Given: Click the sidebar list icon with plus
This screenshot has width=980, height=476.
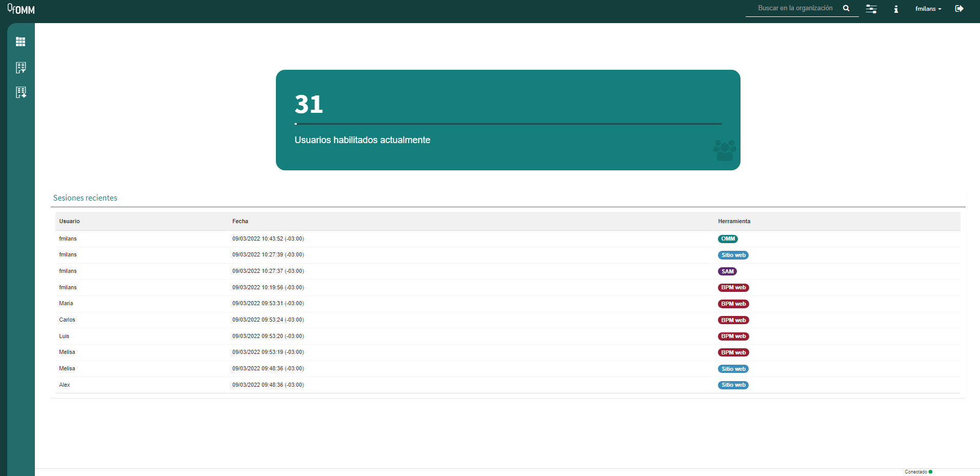Looking at the screenshot, I should click(x=21, y=92).
